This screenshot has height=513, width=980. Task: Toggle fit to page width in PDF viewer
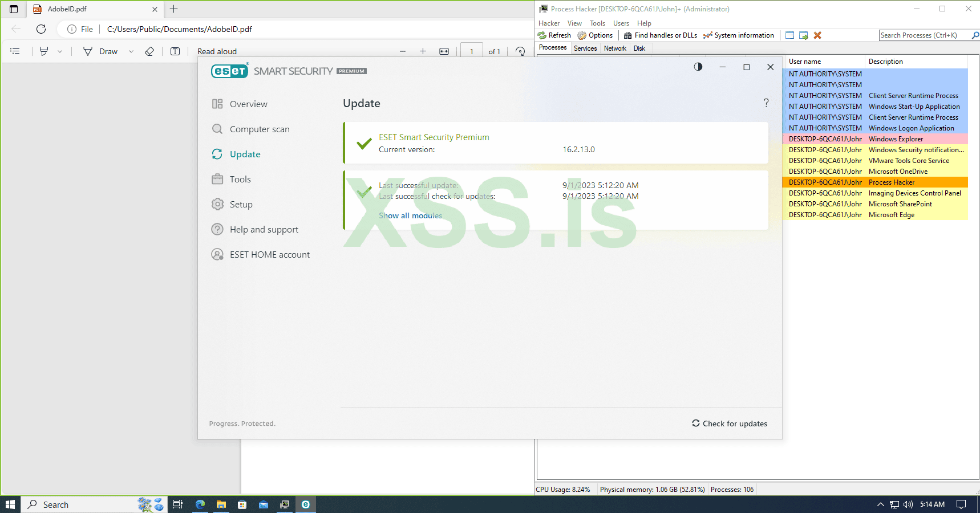[443, 51]
